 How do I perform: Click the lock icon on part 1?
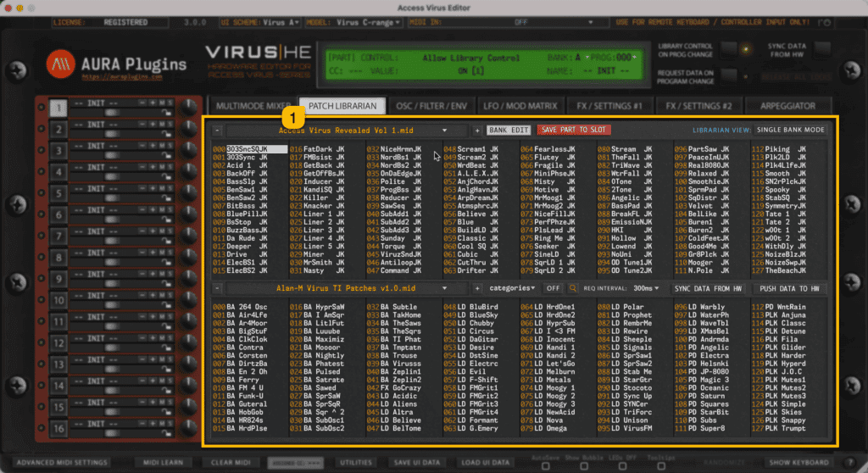pyautogui.click(x=166, y=113)
